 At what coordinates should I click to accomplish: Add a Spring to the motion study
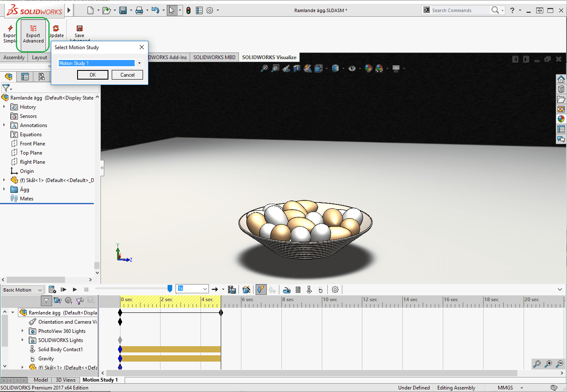pos(298,290)
